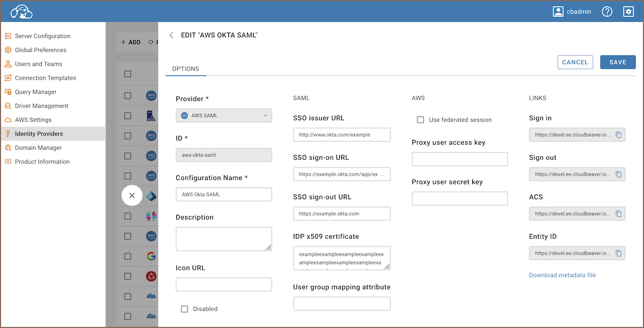Toggle the select-all checkbox in table header
Image resolution: width=644 pixels, height=328 pixels.
coord(127,74)
